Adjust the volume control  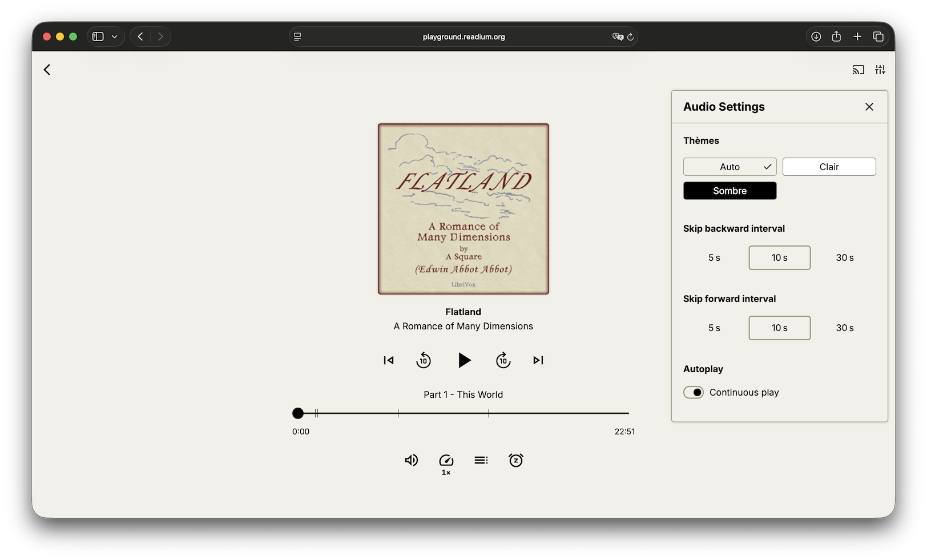[x=411, y=460]
